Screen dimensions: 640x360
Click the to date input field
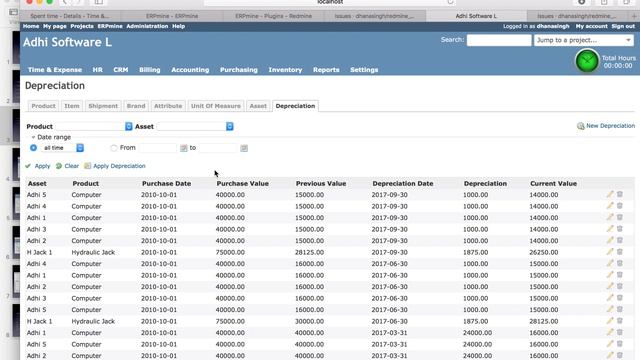point(219,148)
